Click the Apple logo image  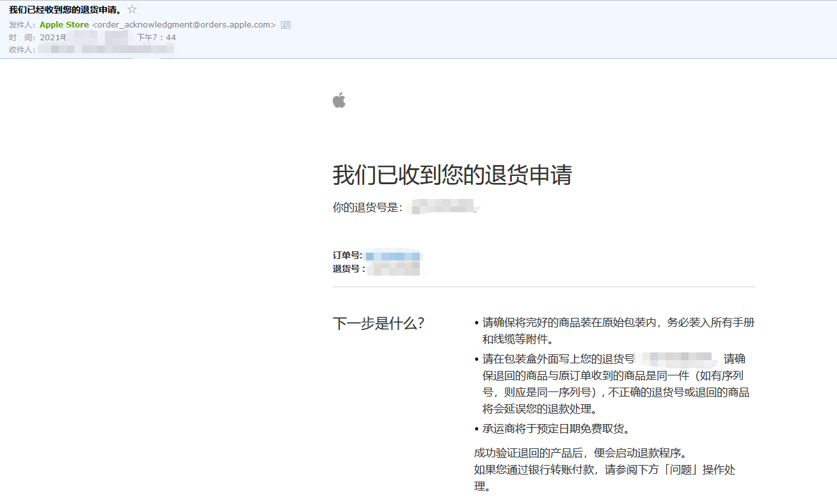pyautogui.click(x=340, y=100)
